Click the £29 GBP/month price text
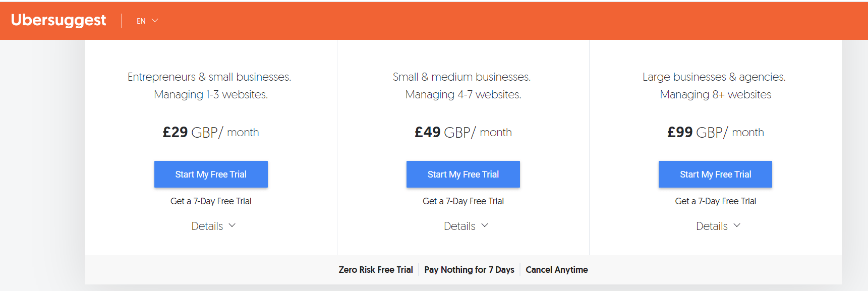 [x=211, y=132]
